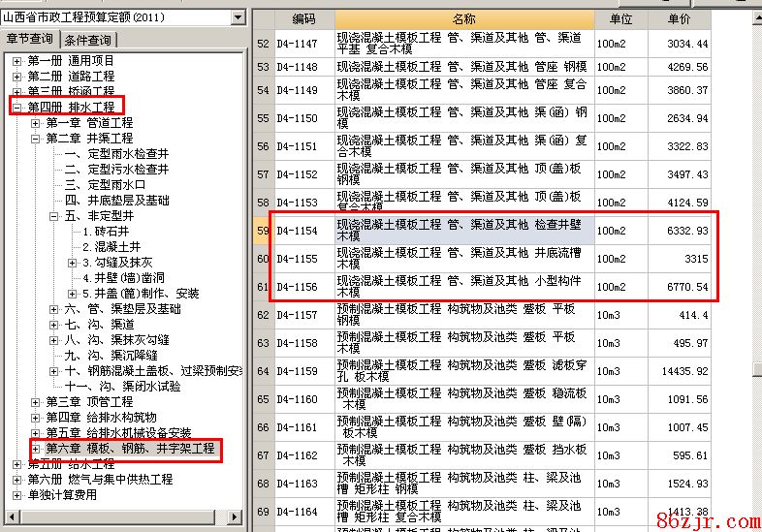Sort by the 编码 column header
Screen dimensions: 762x532
coord(303,19)
